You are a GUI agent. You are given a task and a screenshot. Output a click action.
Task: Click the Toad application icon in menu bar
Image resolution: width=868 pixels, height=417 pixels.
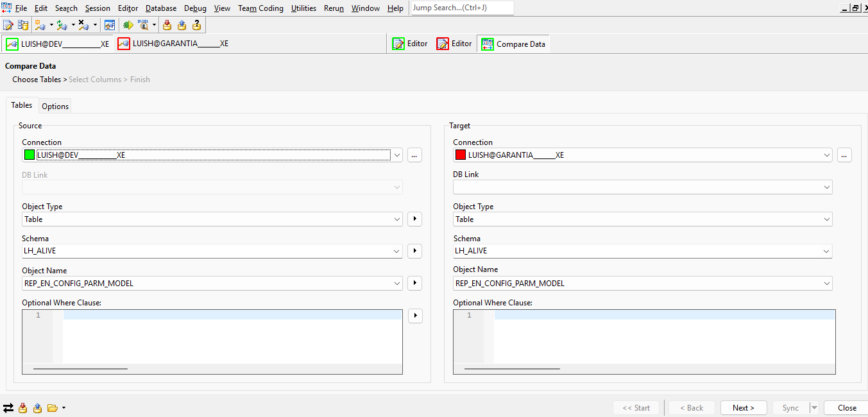coord(6,8)
